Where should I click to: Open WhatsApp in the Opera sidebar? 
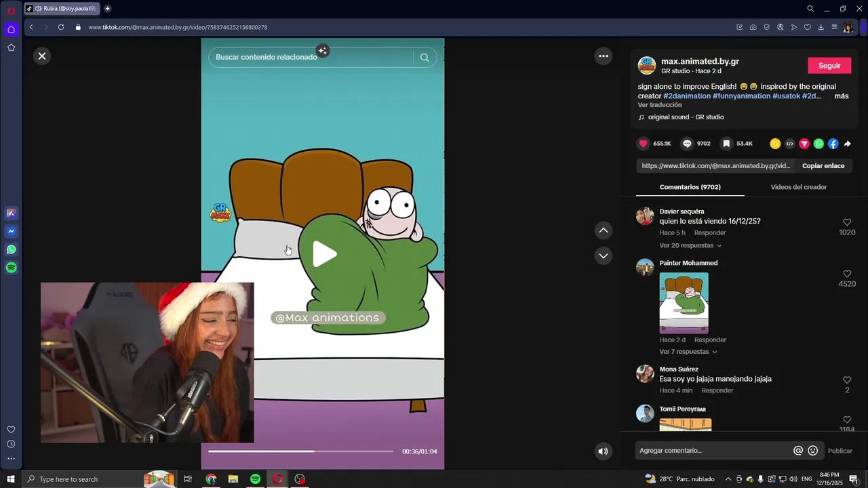tap(11, 249)
